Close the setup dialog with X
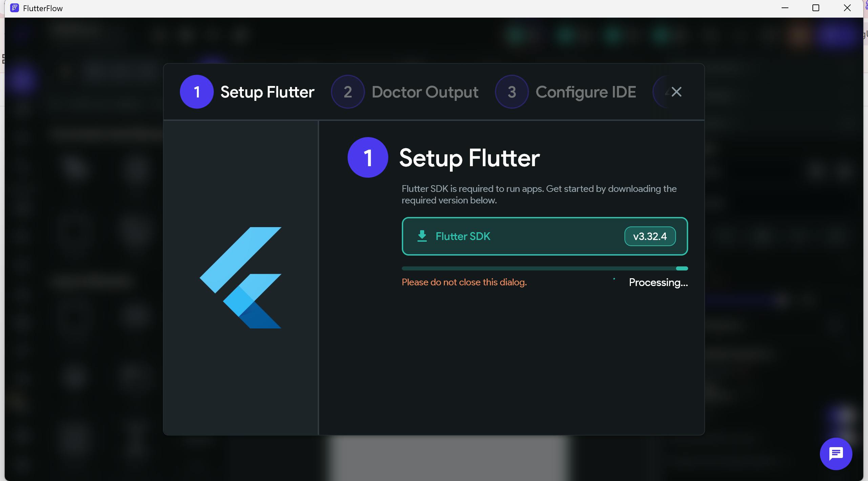This screenshot has height=481, width=868. (676, 92)
